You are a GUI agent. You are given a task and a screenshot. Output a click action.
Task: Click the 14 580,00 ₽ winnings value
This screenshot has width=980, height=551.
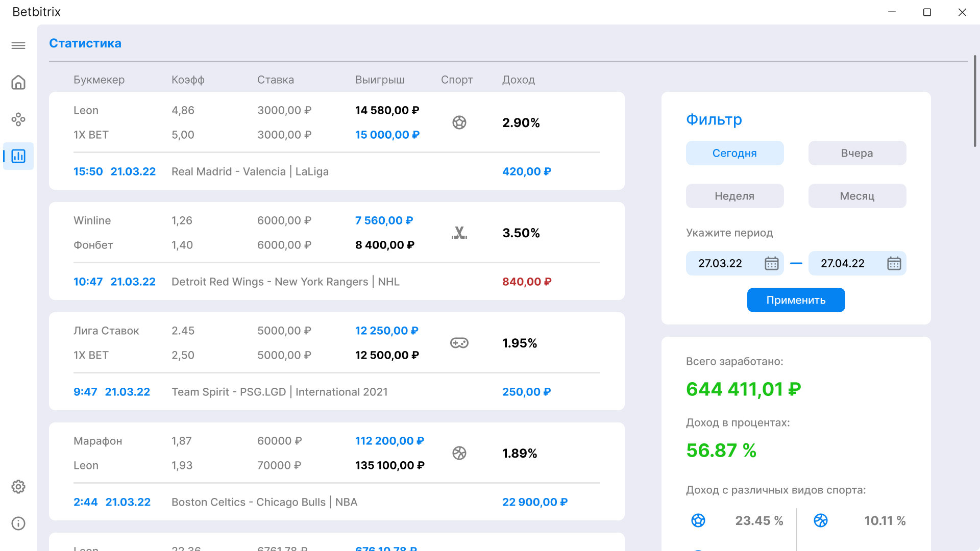tap(387, 110)
